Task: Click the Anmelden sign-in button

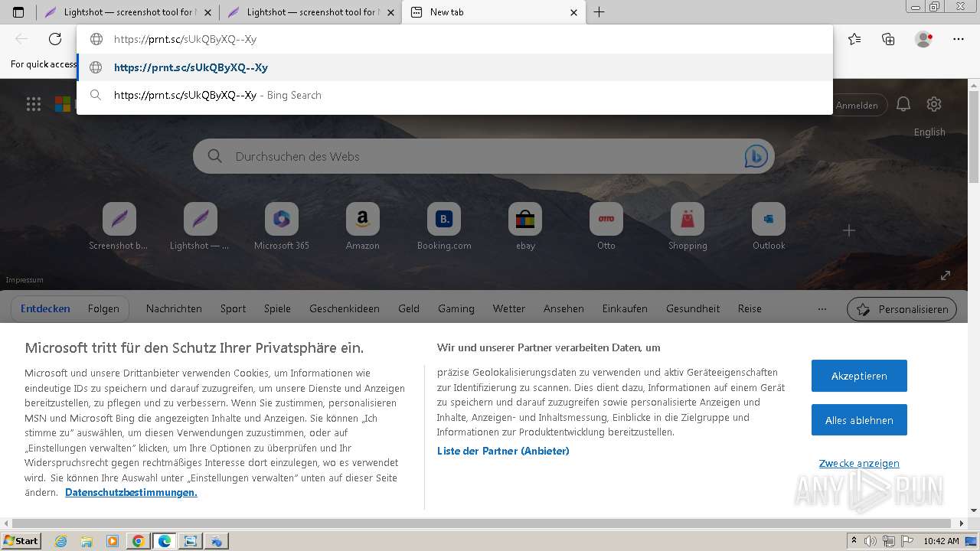Action: [x=857, y=105]
